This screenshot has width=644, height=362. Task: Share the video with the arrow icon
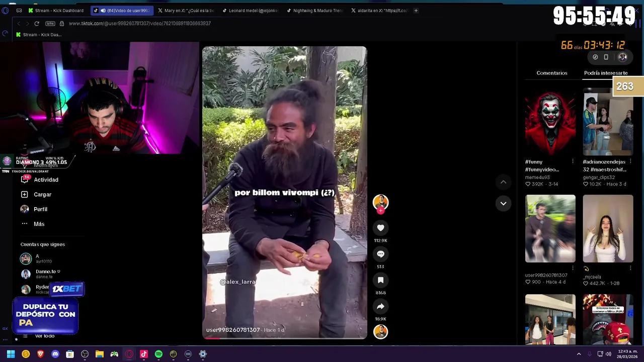(380, 306)
